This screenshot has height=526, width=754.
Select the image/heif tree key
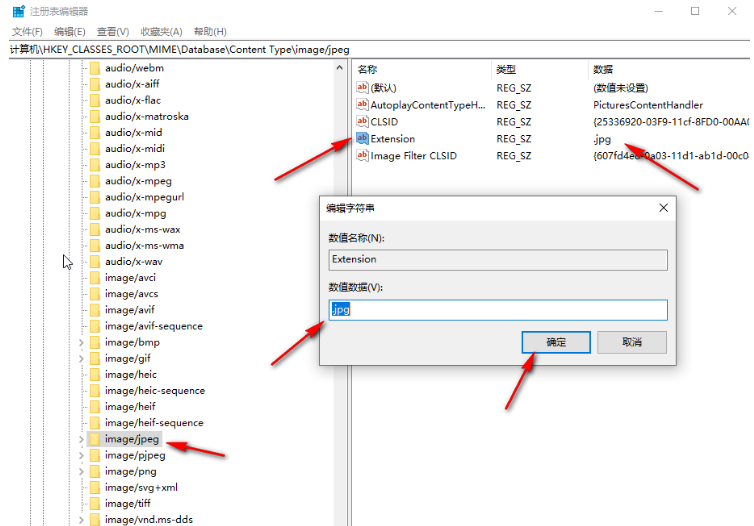pyautogui.click(x=130, y=407)
